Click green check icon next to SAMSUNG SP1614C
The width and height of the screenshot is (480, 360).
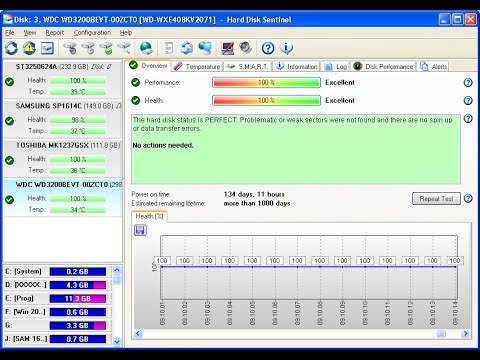tap(10, 121)
